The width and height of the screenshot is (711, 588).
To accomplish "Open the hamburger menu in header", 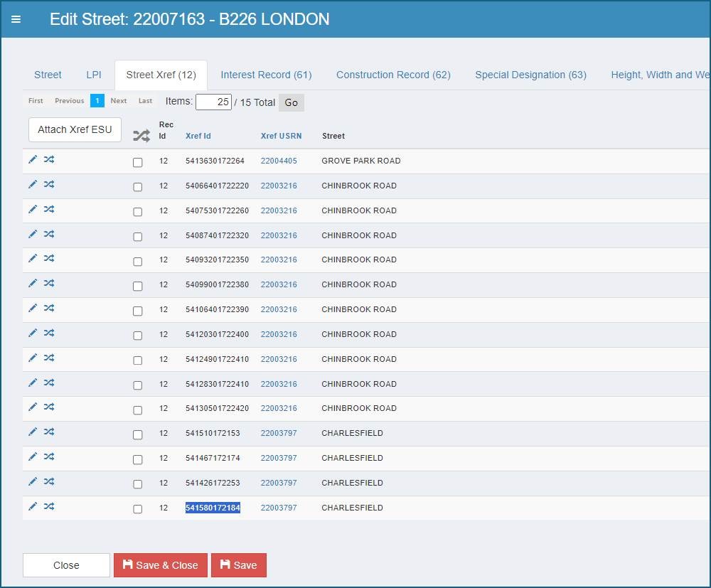I will click(x=16, y=19).
